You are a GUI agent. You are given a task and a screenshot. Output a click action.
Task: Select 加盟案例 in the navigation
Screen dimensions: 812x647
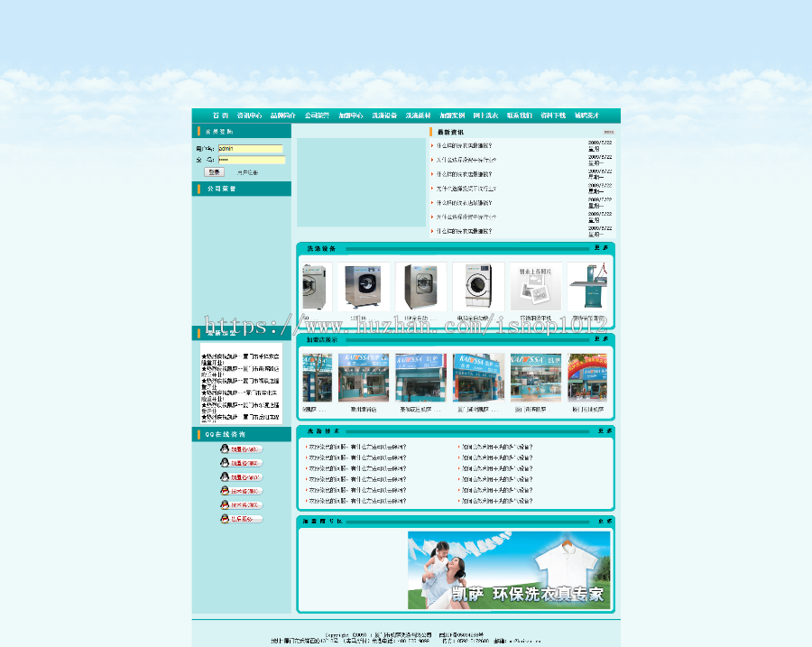point(452,116)
